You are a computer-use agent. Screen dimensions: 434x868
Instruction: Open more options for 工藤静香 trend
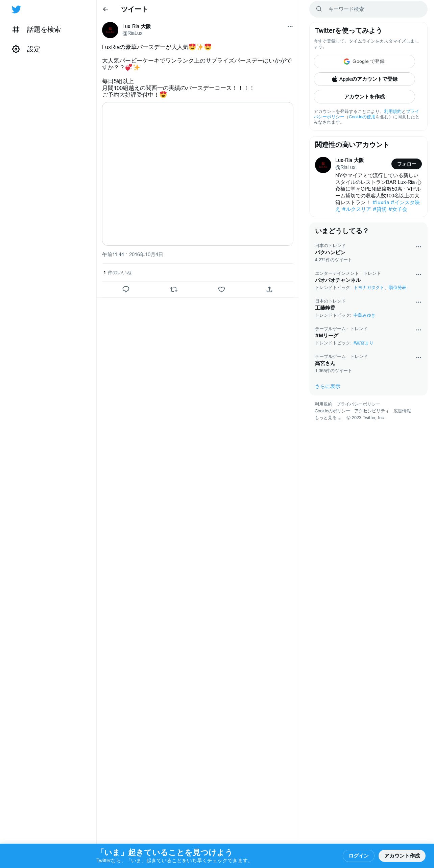click(418, 302)
